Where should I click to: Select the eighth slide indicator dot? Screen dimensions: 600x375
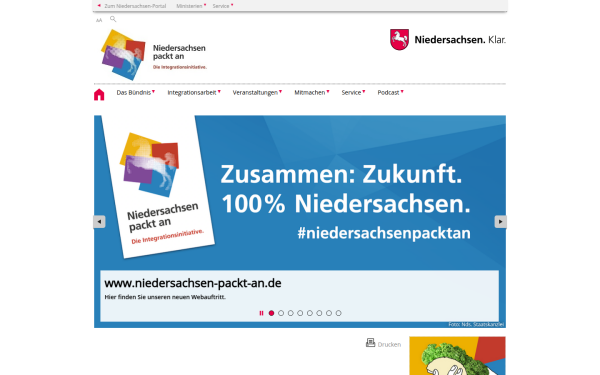tap(338, 313)
